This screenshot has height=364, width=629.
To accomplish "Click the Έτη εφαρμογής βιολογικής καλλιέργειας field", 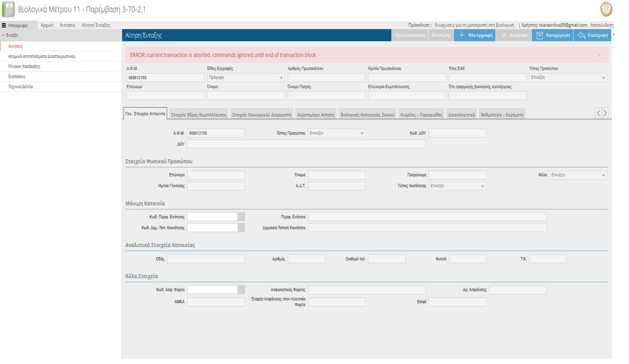I will [x=487, y=95].
